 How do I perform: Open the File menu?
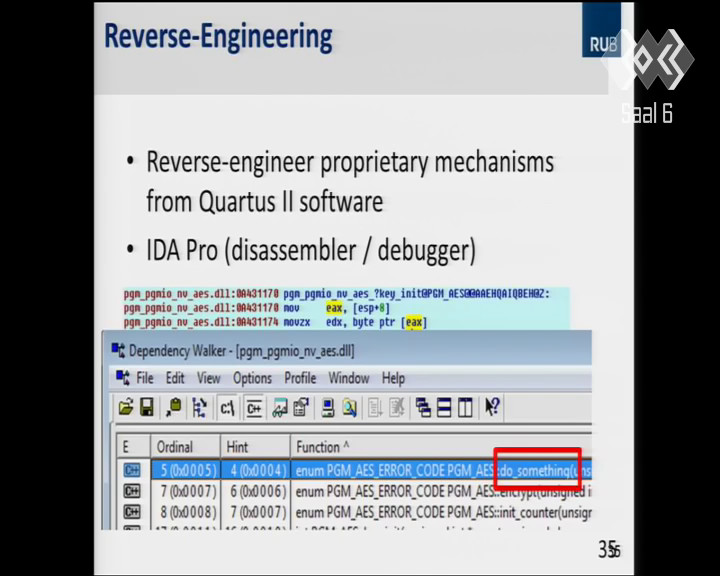145,378
